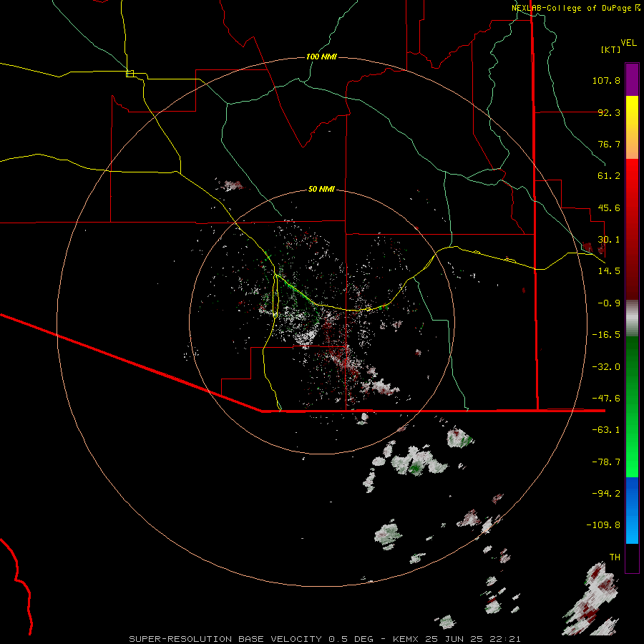The height and width of the screenshot is (644, 644).
Task: Click the 50 NMI range ring label
Action: pos(321,189)
